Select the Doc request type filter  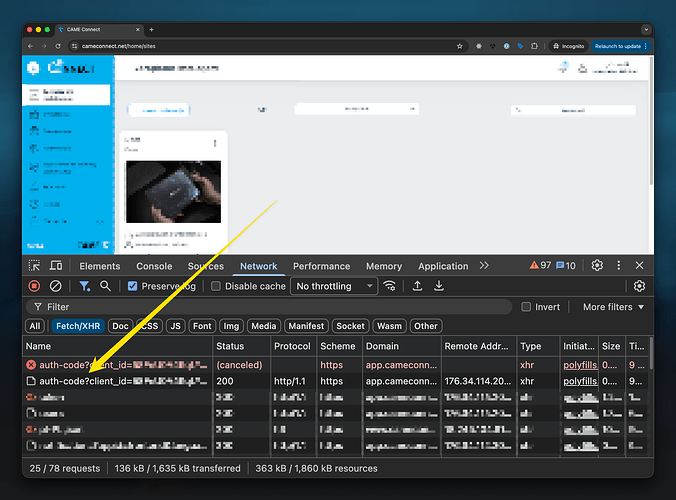[120, 326]
